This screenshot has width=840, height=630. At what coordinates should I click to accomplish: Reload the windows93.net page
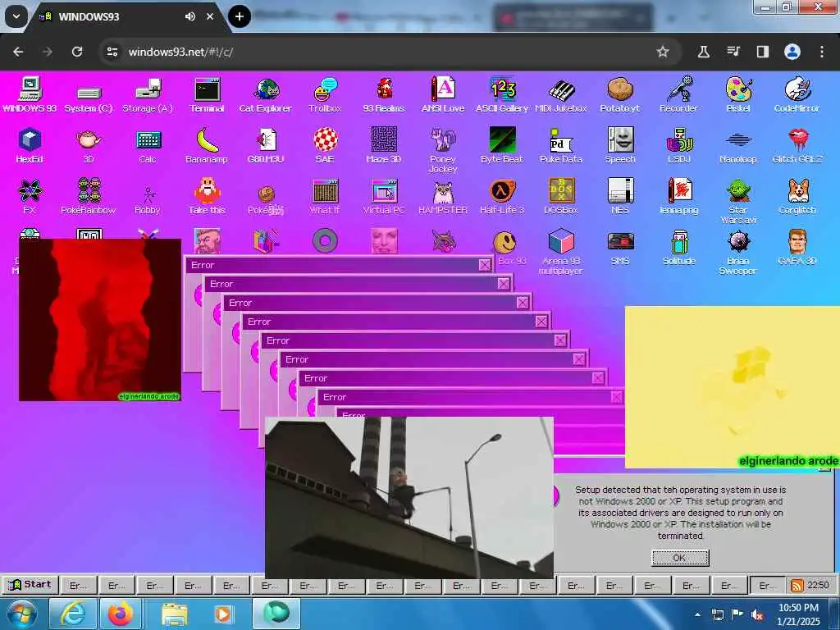77,52
